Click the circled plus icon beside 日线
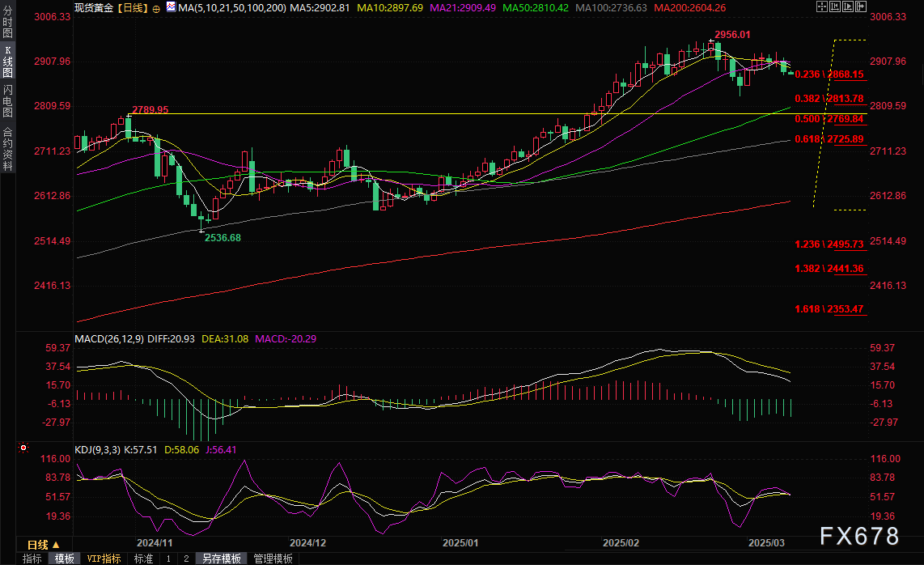This screenshot has width=924, height=565. pos(156,7)
